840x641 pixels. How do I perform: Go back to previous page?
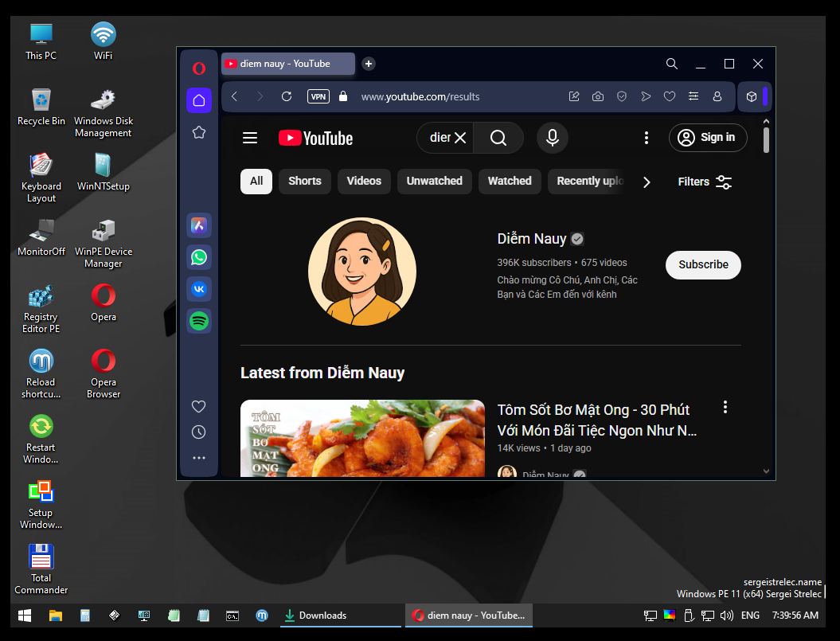click(x=235, y=96)
